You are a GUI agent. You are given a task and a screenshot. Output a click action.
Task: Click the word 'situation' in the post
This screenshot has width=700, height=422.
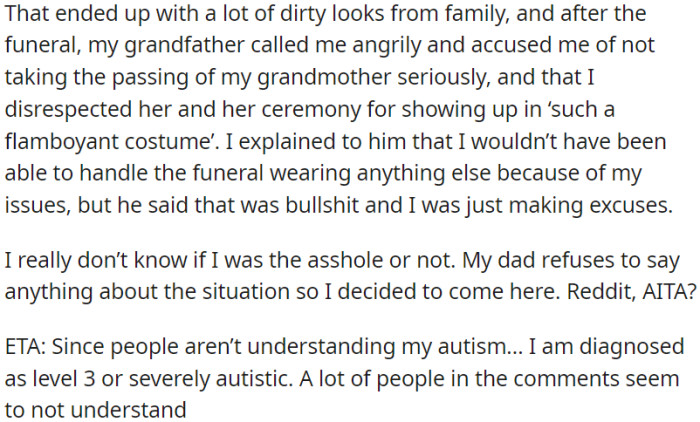pyautogui.click(x=246, y=292)
